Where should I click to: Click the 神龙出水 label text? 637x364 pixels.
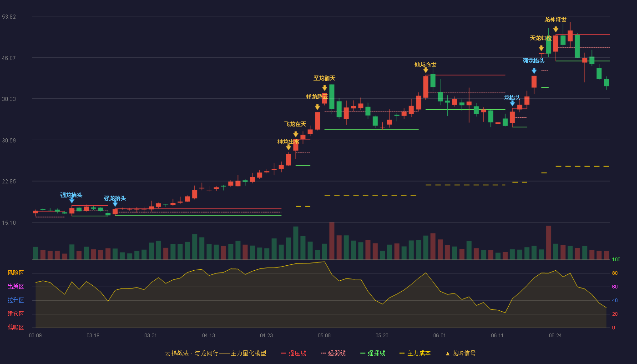[288, 142]
